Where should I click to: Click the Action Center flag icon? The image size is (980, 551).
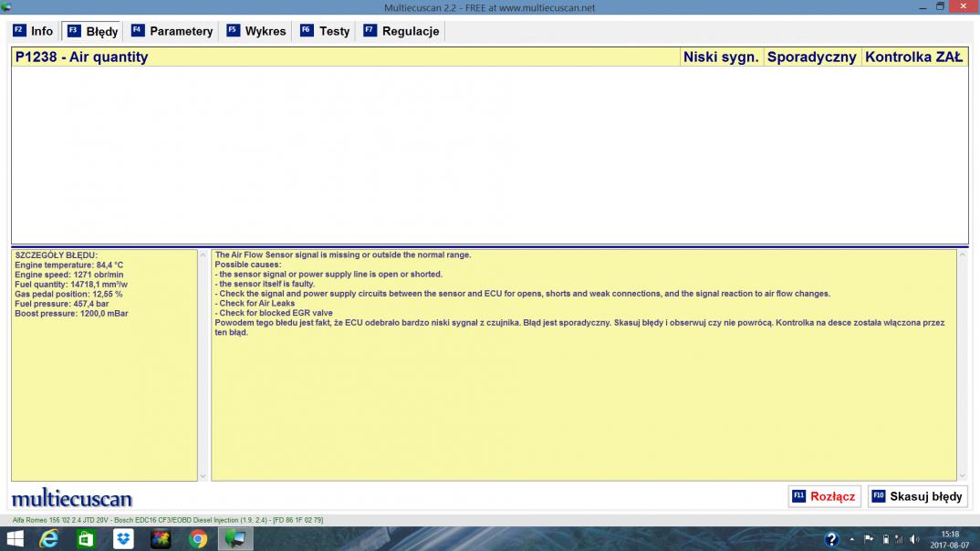pos(869,538)
